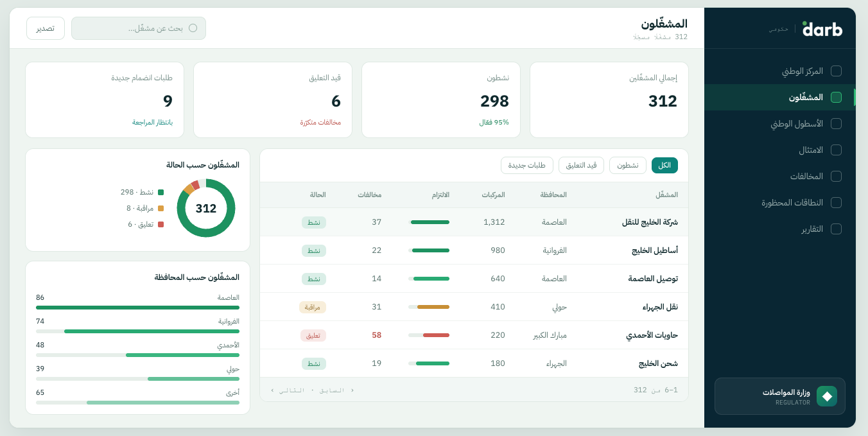
Task: Click الأحمدي governorate bar
Action: coord(137,355)
